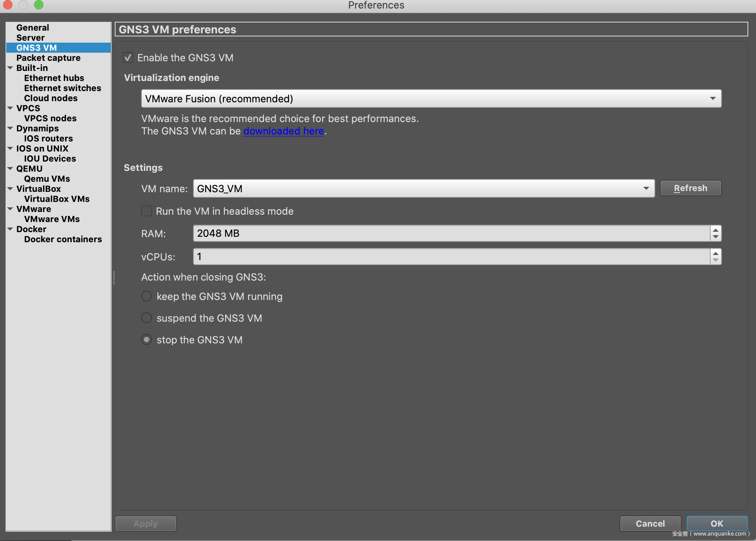756x541 pixels.
Task: Decrease vCPUs with down arrow
Action: (x=716, y=260)
